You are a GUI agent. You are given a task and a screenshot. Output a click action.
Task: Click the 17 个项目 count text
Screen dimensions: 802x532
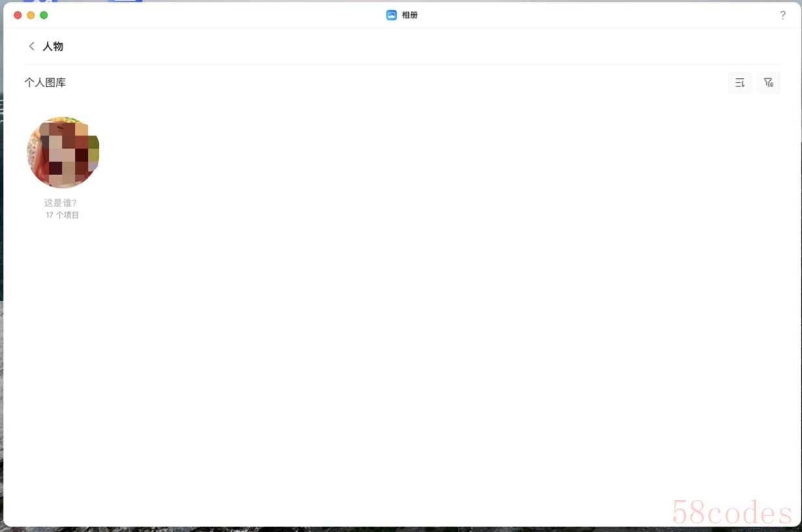62,215
